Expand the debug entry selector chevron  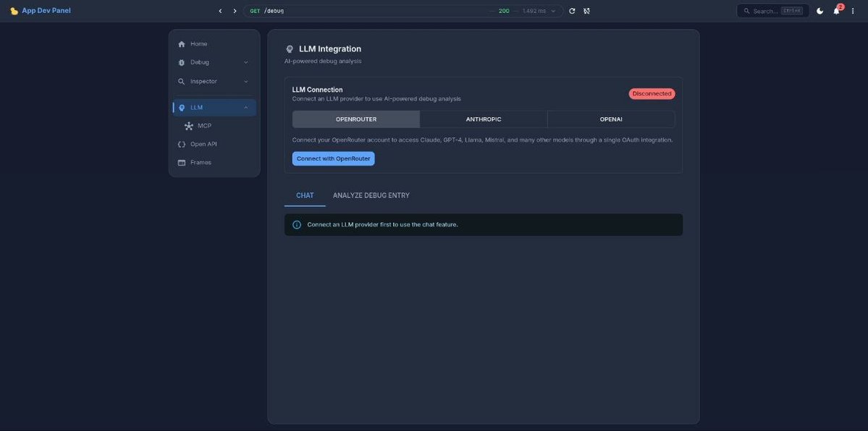tap(553, 11)
